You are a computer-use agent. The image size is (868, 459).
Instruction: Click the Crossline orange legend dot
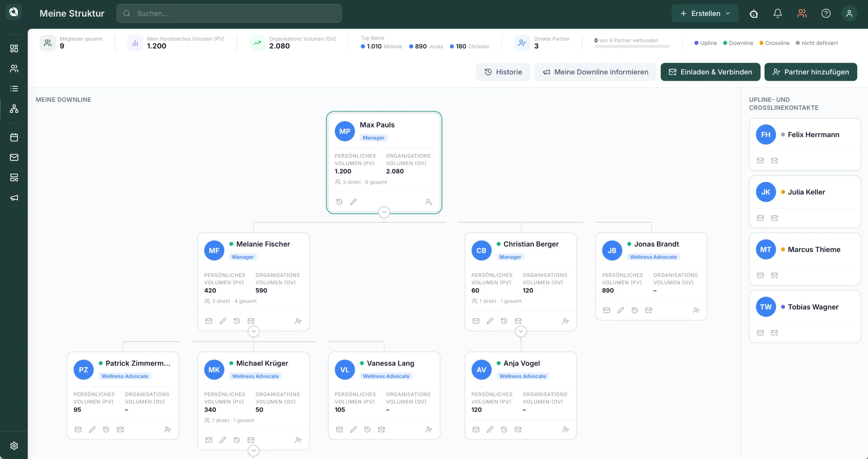[761, 43]
